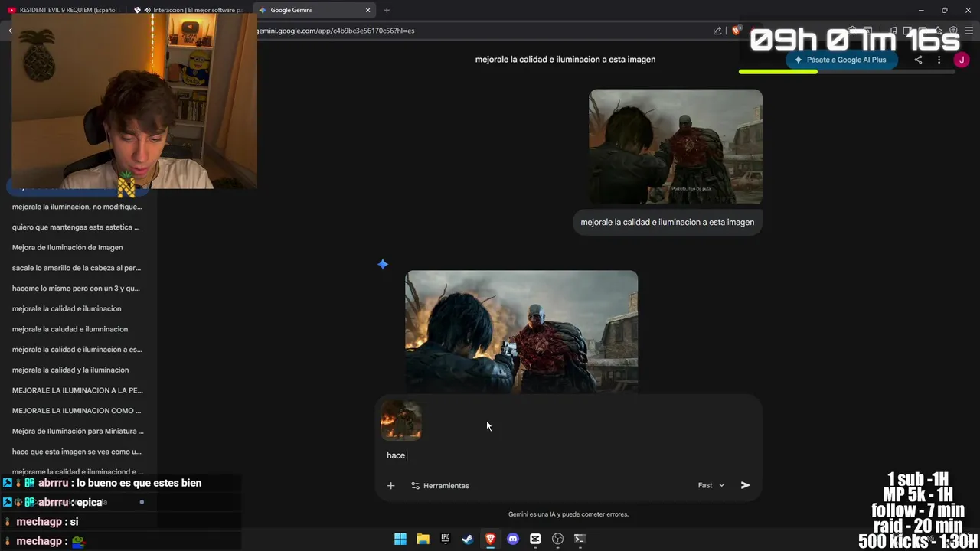Open the attached image thumbnail in prompt box
Screen dimensions: 980x551
coord(401,420)
